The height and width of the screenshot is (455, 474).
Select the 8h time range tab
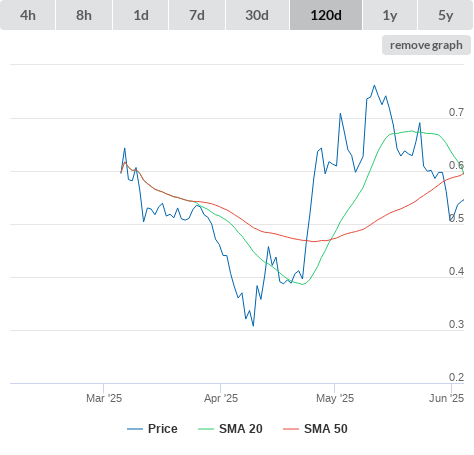(84, 15)
